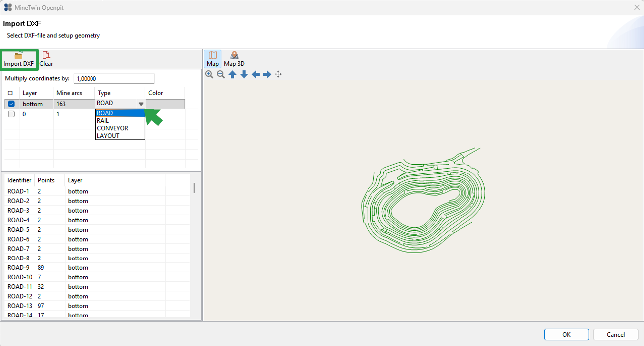The height and width of the screenshot is (346, 644).
Task: Toggle the select-all checkbox in header
Action: (10, 93)
